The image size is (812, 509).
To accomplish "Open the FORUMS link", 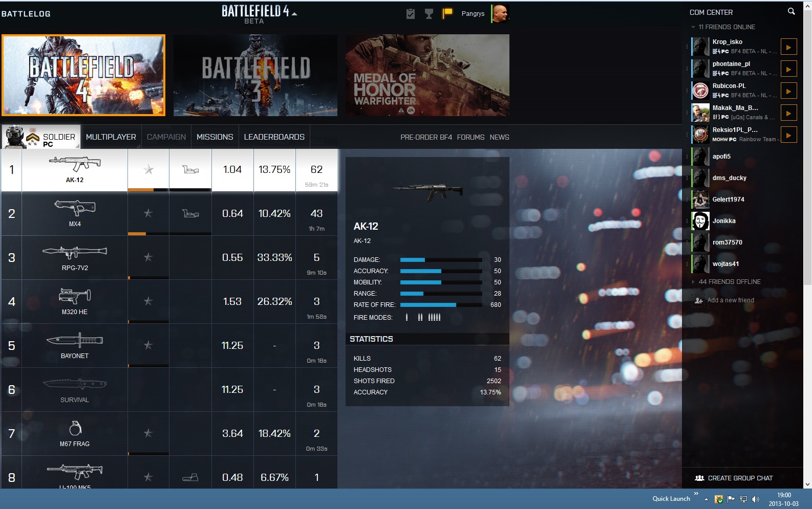I will (x=471, y=137).
